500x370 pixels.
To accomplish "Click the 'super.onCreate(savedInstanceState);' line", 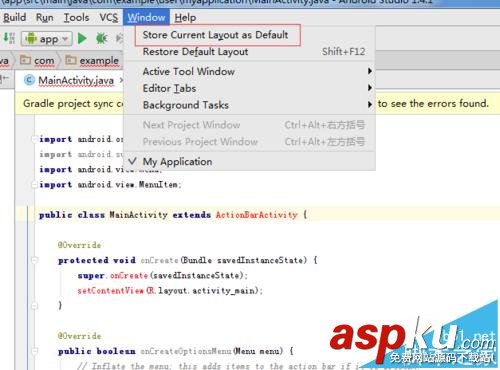I will (163, 276).
